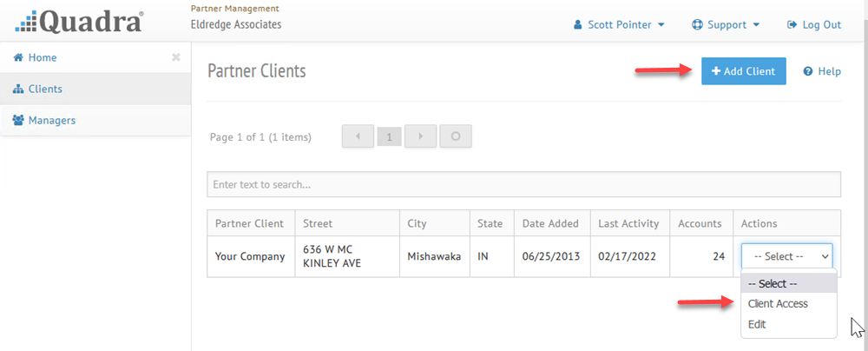Screen dimensions: 868x351
Task: Select page 1 in pager
Action: click(x=389, y=137)
